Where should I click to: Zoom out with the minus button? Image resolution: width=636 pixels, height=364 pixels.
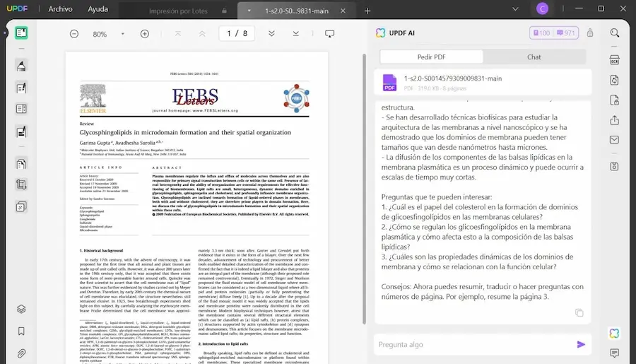tap(73, 34)
